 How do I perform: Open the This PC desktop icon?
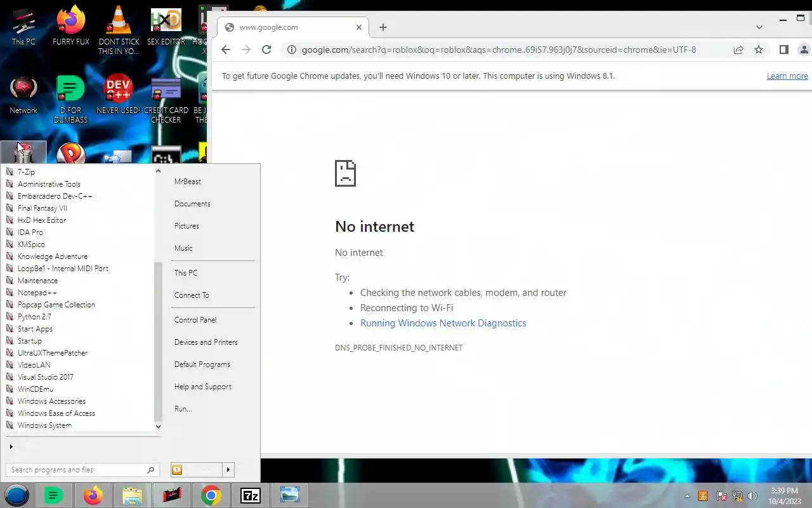tap(23, 27)
